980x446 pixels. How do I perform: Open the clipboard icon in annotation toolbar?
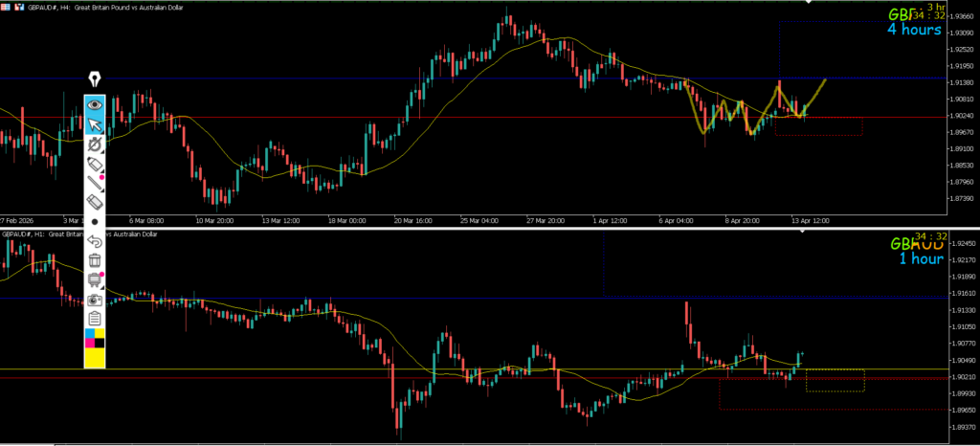pyautogui.click(x=95, y=319)
